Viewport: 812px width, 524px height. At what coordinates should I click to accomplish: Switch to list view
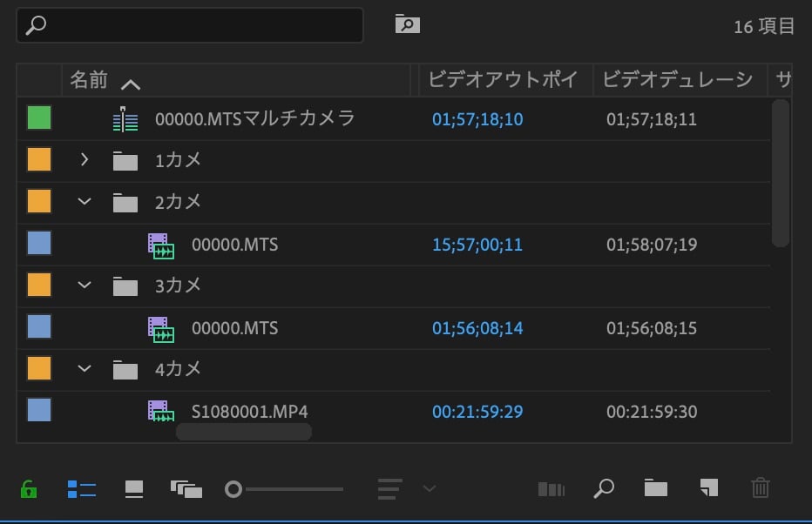[81, 489]
